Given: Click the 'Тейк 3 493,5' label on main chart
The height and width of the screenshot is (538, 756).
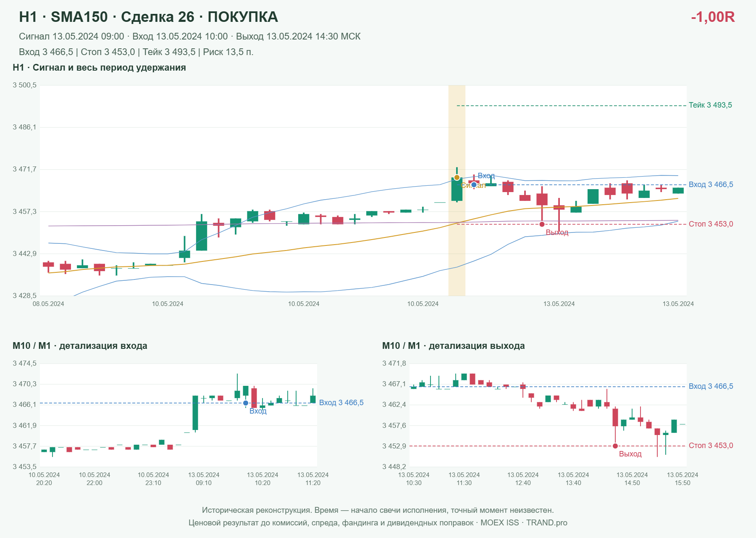Looking at the screenshot, I should pyautogui.click(x=710, y=105).
